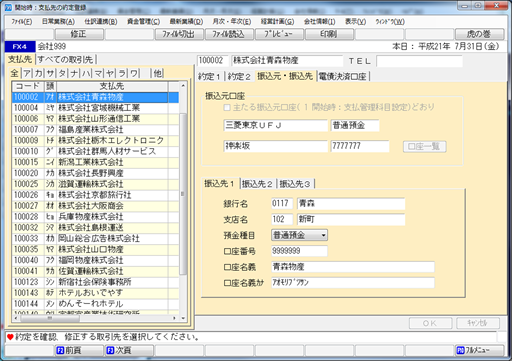Select row 100033 岡山総合広告株式会社
Image resolution: width=512 pixels, height=361 pixels.
pyautogui.click(x=95, y=239)
